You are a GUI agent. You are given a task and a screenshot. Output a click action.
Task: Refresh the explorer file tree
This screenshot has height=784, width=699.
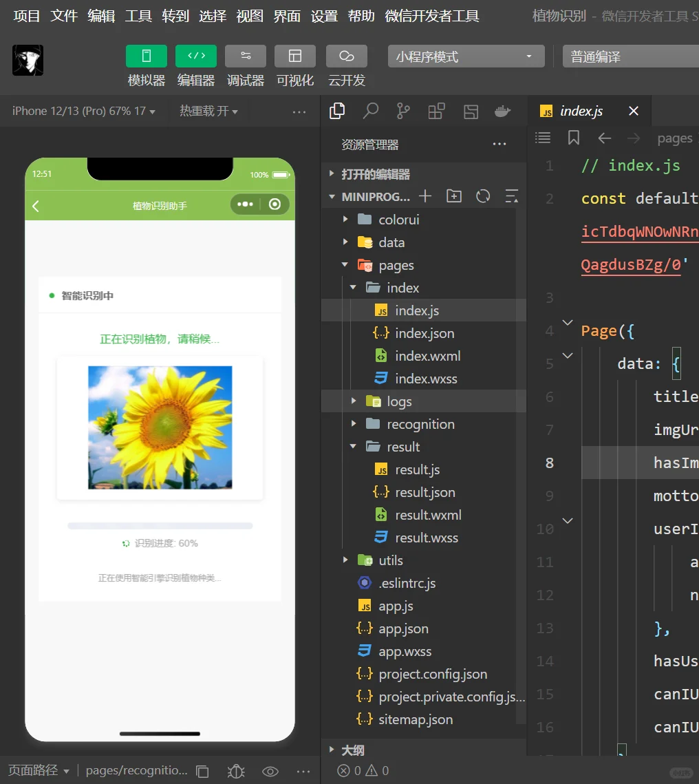(483, 196)
